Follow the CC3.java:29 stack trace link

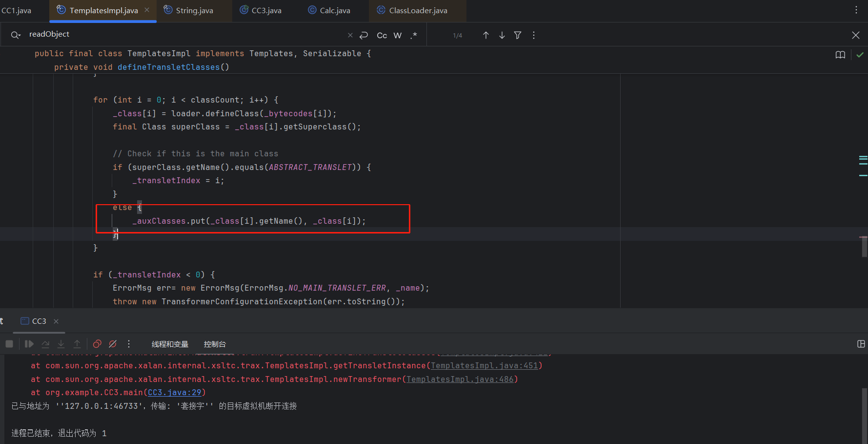tap(175, 393)
